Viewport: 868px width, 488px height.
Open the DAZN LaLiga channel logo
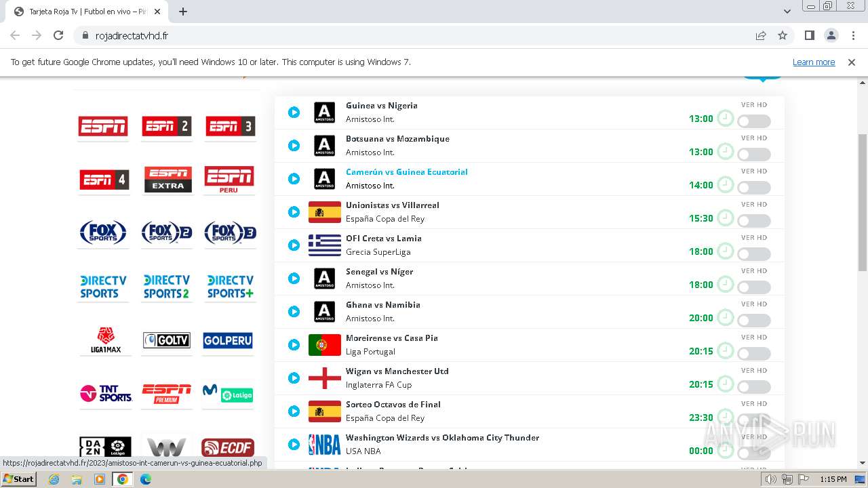click(105, 447)
